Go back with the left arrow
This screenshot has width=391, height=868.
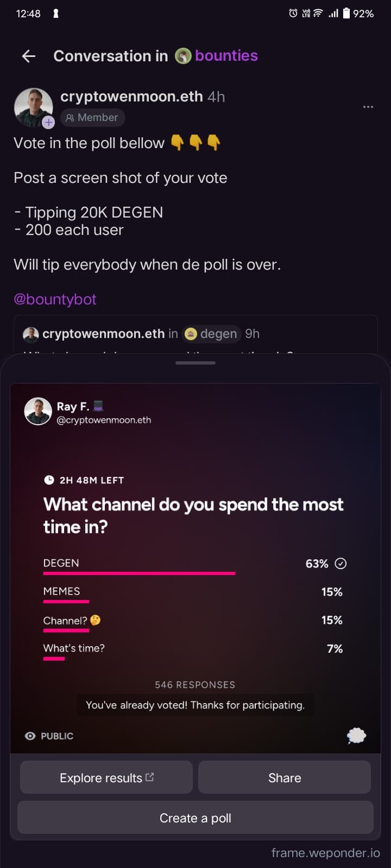29,56
